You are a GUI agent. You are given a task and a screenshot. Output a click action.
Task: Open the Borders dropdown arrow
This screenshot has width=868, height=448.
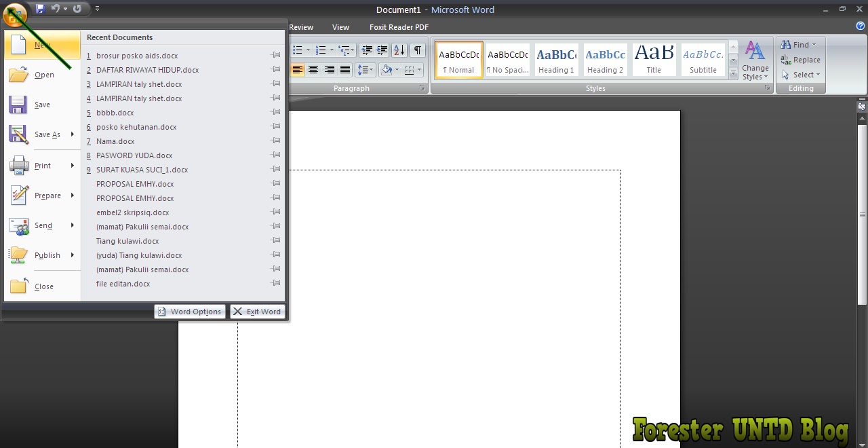pos(419,70)
